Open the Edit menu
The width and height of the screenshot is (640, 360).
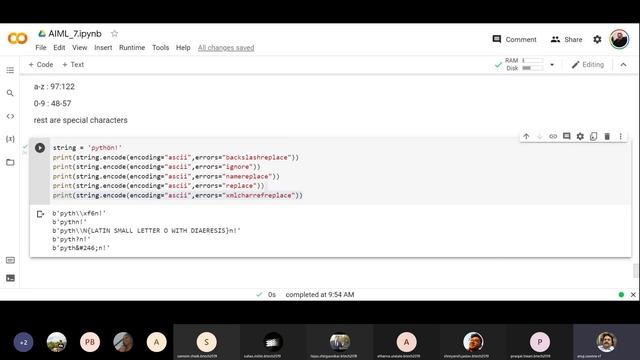(x=59, y=47)
